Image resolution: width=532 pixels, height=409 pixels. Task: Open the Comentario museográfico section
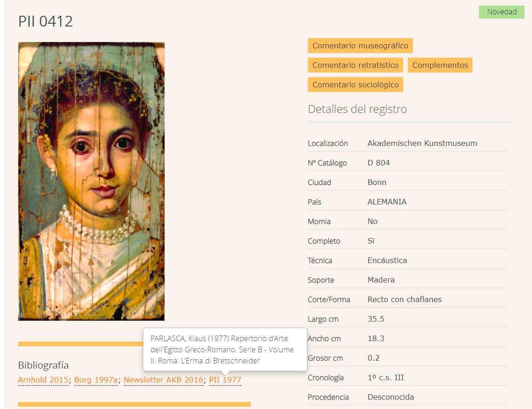[x=360, y=46]
